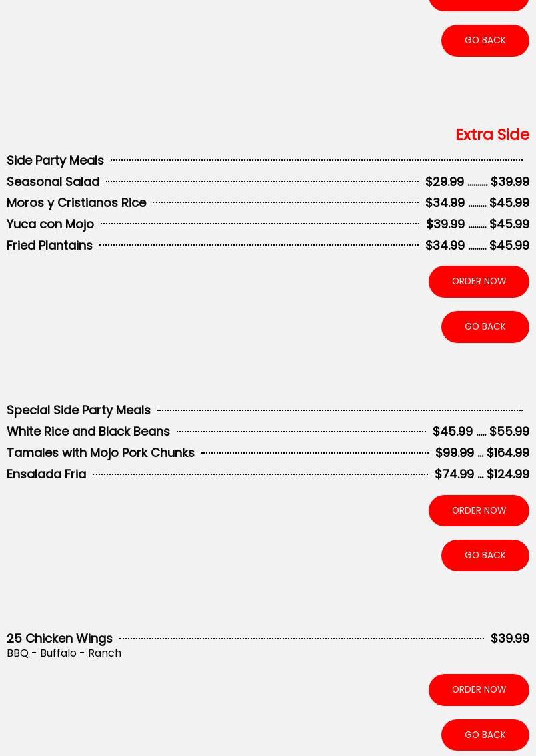Click the Fried Plantains item name
The width and height of the screenshot is (536, 756).
tap(50, 245)
